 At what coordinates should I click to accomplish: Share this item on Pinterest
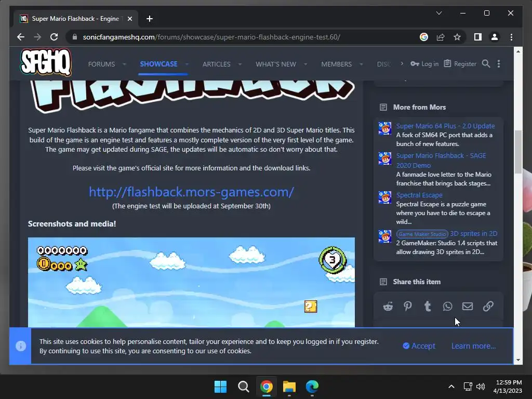408,307
